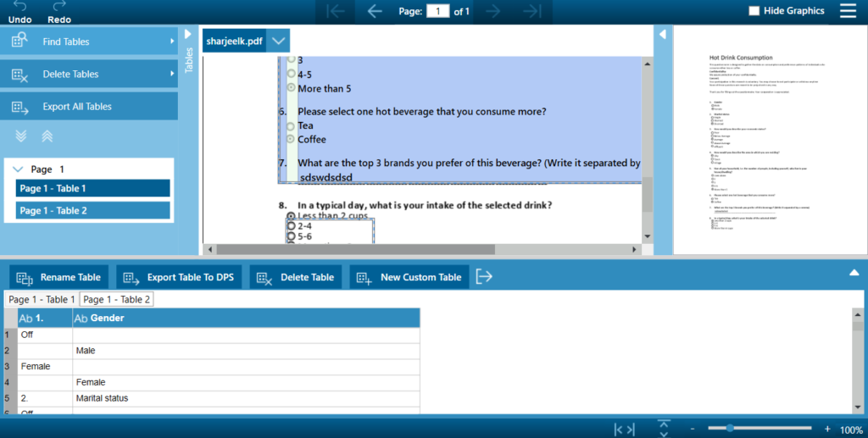Switch to the Page 1 - Table 2 tab
The image size is (868, 438).
click(x=117, y=299)
